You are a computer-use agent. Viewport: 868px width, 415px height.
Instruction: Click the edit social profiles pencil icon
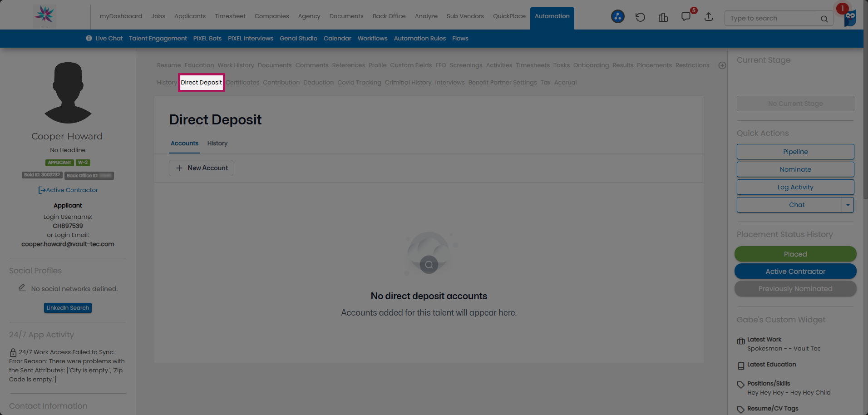(x=22, y=288)
